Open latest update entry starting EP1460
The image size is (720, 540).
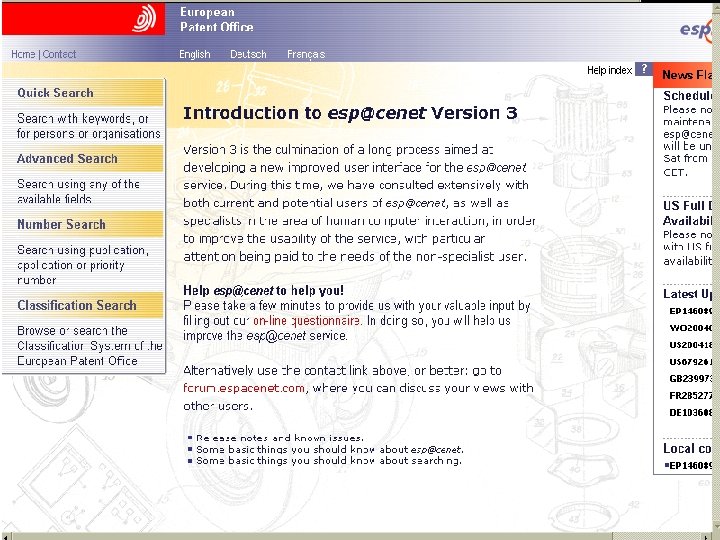(690, 311)
